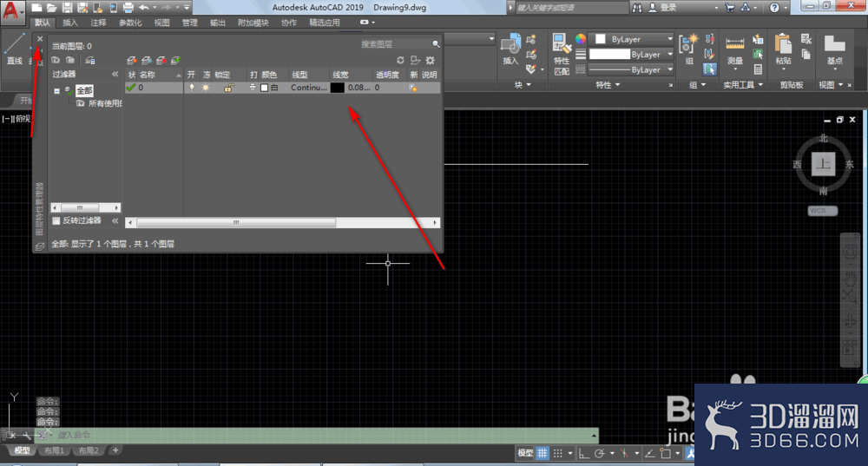Expand the Utilities (实用工具) panel
The width and height of the screenshot is (868, 466).
coord(742,85)
